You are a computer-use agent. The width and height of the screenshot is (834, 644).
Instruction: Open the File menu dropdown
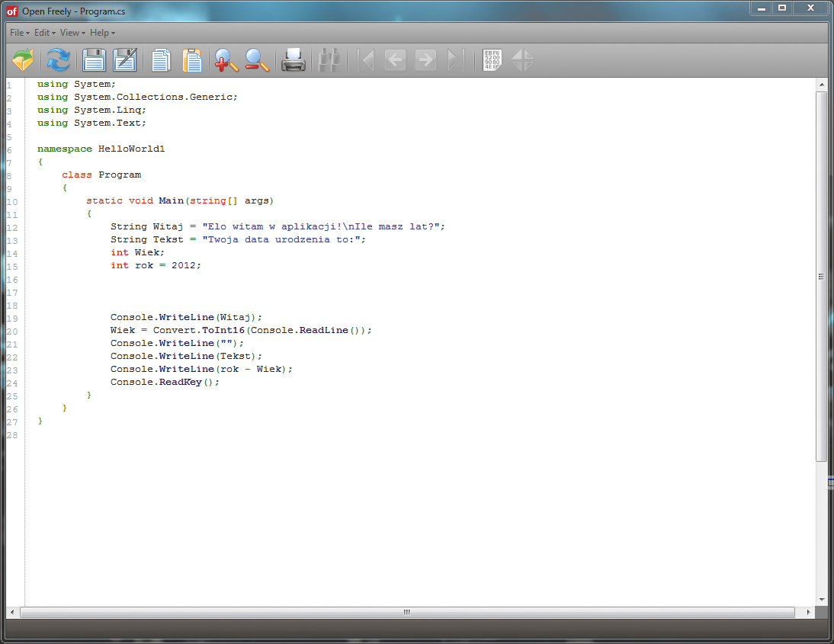click(20, 33)
